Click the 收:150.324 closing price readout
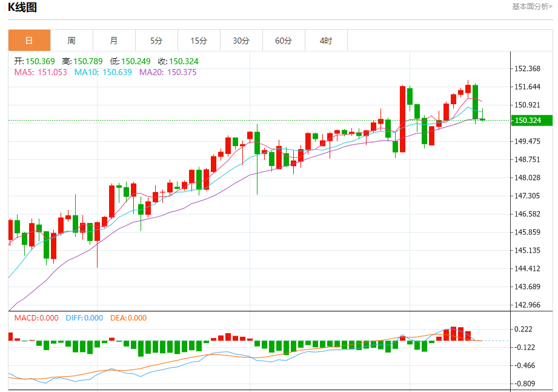 pos(178,61)
